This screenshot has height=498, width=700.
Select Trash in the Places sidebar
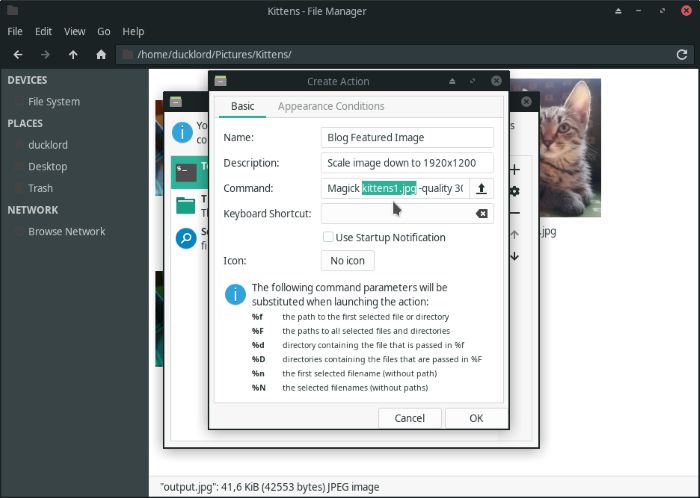41,188
